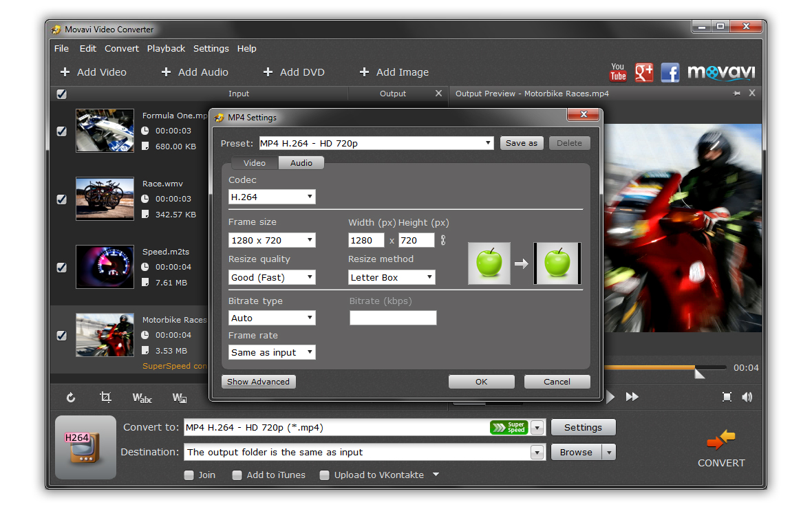Screen dimensions: 812x509
Task: Toggle the select-all checkbox in header
Action: tap(62, 94)
